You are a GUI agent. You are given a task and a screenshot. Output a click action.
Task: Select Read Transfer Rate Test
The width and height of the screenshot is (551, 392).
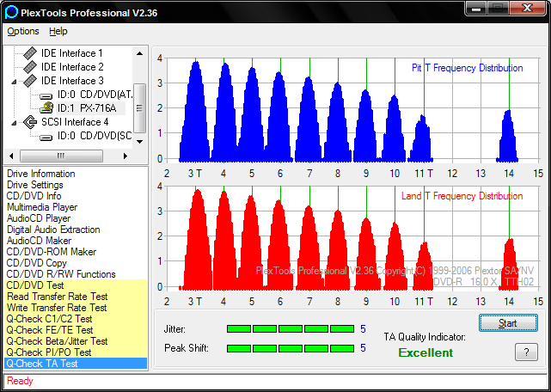point(76,297)
